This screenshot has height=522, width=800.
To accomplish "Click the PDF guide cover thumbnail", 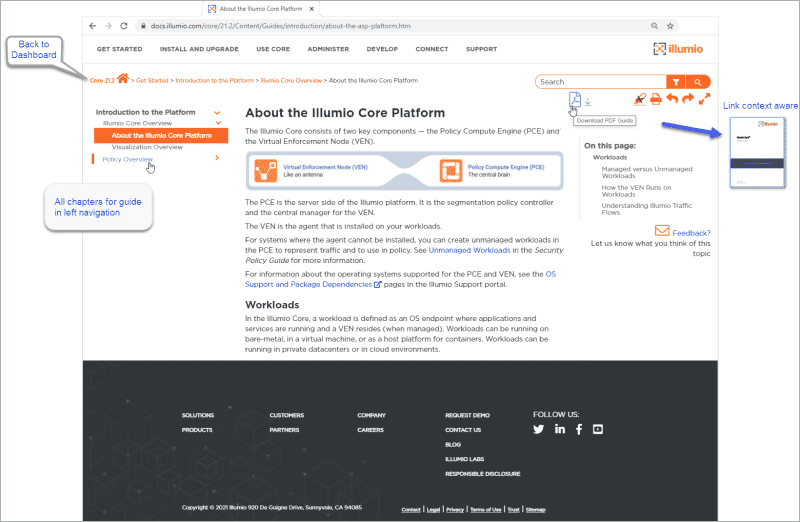I will point(757,153).
